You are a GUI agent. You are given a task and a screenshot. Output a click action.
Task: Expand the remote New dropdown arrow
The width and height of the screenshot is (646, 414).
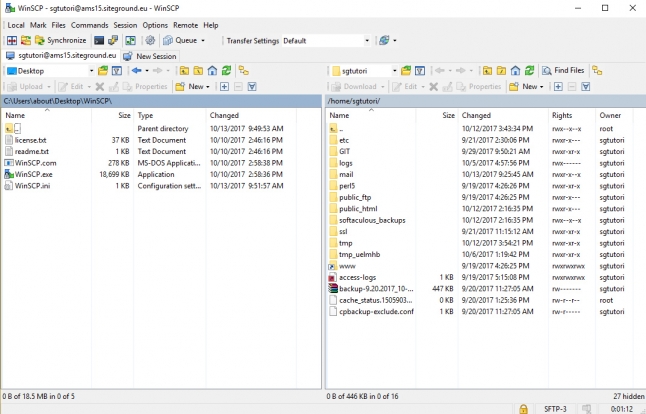542,87
